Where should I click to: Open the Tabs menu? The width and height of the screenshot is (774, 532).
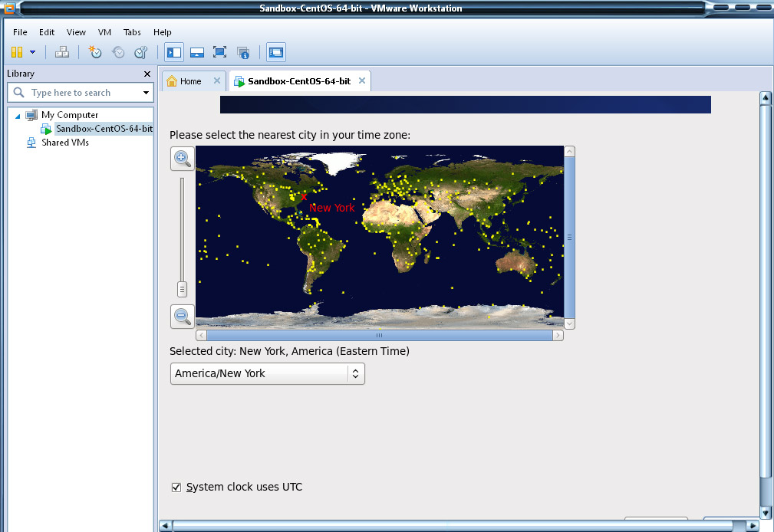(132, 32)
